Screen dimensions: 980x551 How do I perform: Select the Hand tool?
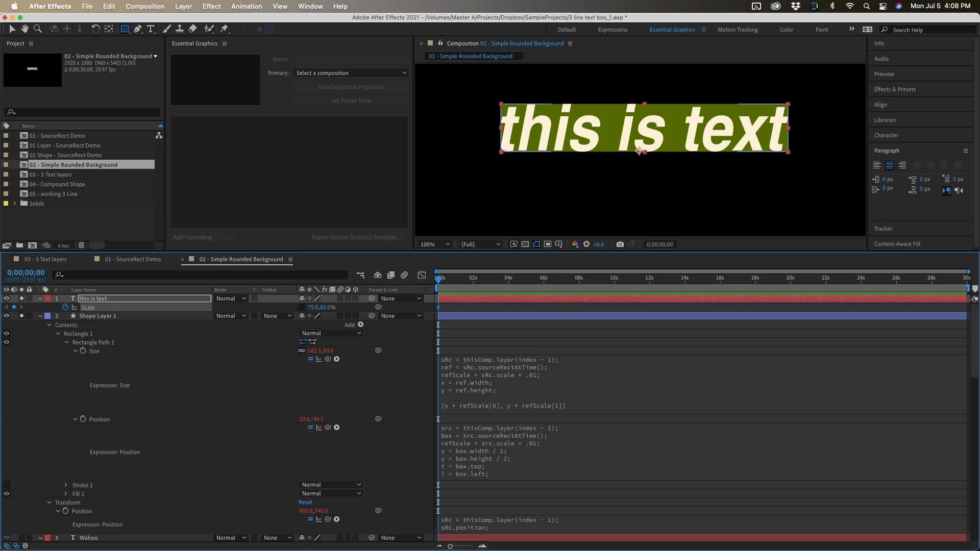pos(24,29)
